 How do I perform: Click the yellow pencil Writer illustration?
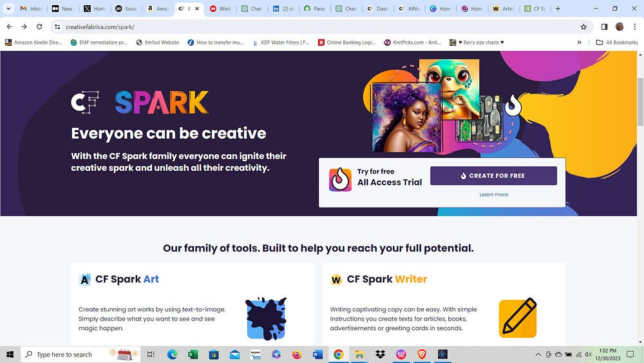point(518,318)
